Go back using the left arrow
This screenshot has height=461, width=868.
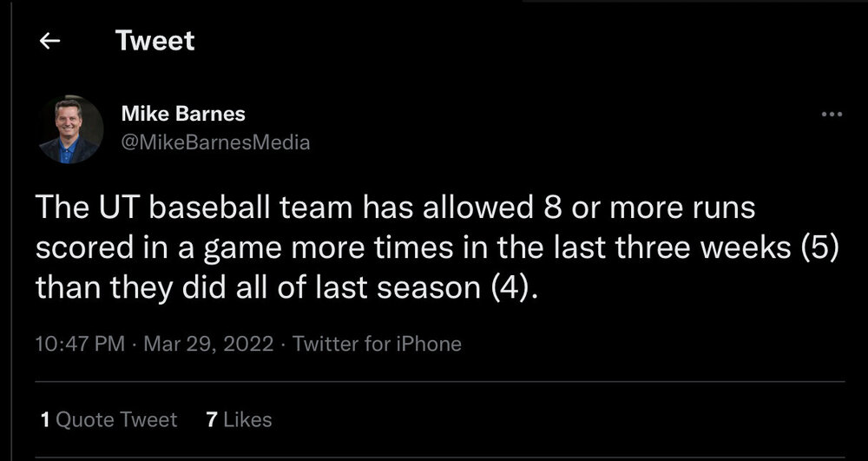(50, 41)
